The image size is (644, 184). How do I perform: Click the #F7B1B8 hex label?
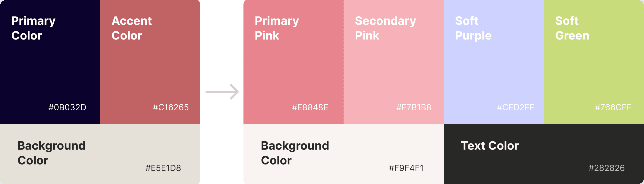tap(414, 107)
